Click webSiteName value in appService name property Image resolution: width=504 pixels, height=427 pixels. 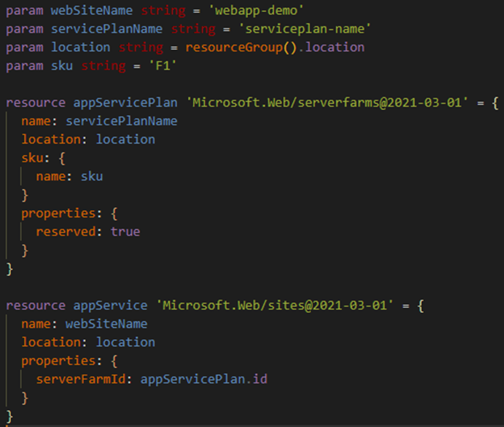click(x=106, y=324)
